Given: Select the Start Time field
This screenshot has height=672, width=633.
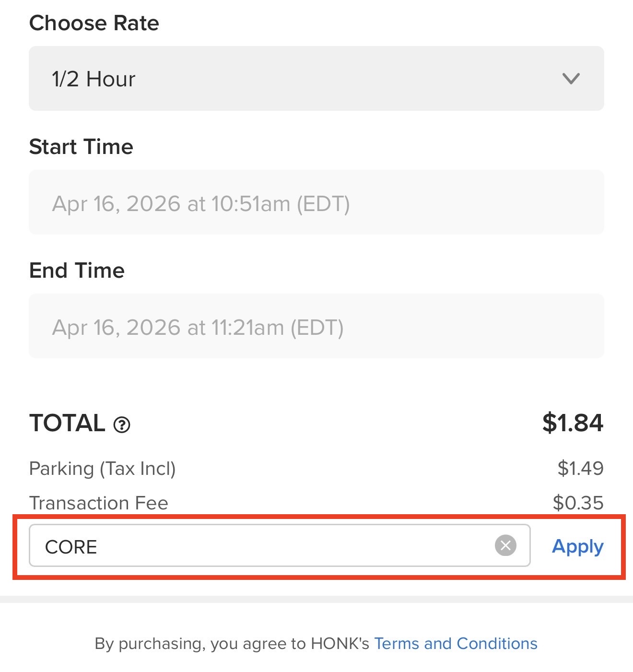Looking at the screenshot, I should point(316,202).
